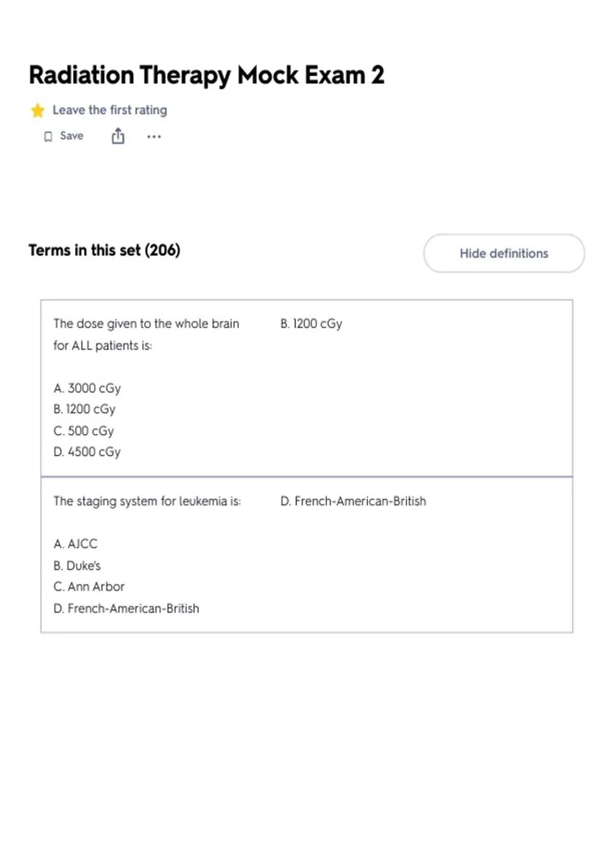Click the Radiation Therapy Mock Exam 2 title
The height and width of the screenshot is (868, 613).
click(x=206, y=75)
